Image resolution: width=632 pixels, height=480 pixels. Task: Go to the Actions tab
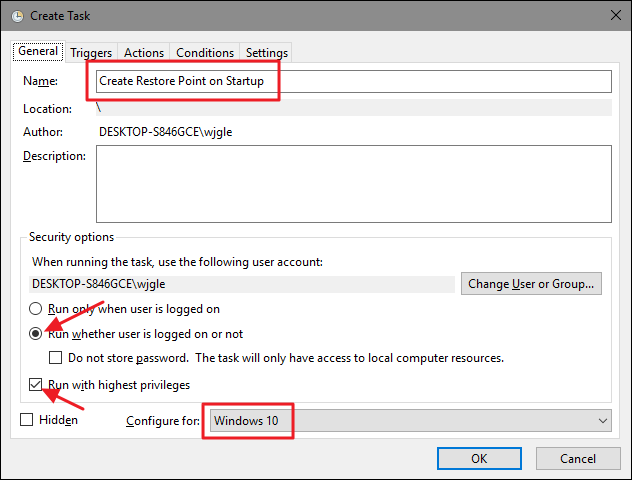coord(144,53)
